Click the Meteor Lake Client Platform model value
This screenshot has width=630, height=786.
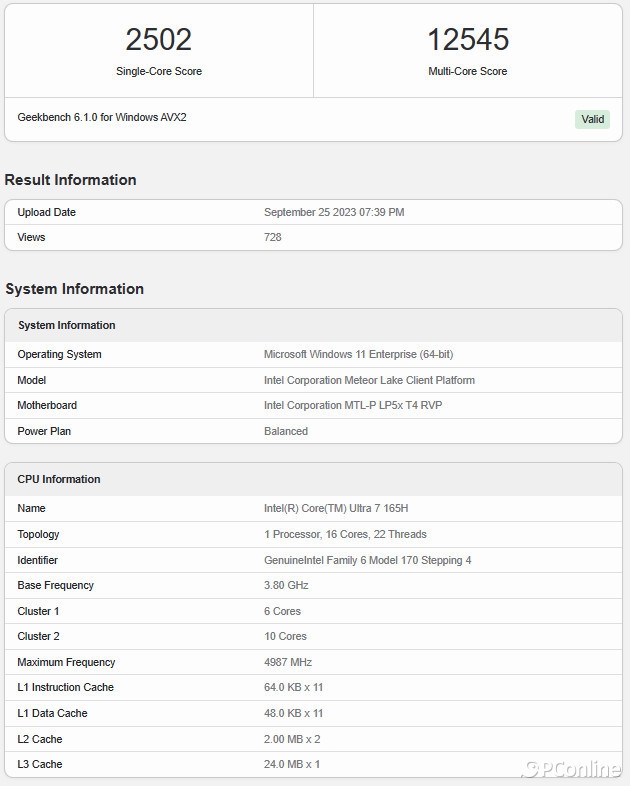(369, 380)
